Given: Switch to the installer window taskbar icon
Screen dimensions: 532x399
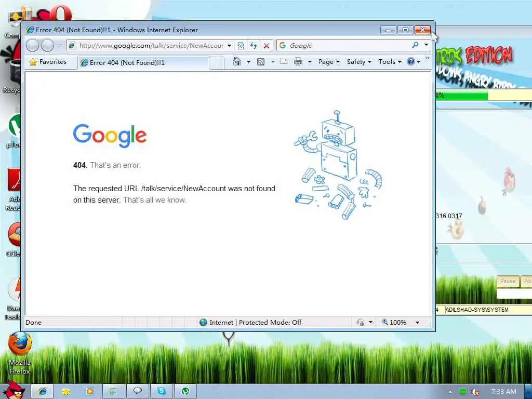Looking at the screenshot, I should pyautogui.click(x=113, y=392).
